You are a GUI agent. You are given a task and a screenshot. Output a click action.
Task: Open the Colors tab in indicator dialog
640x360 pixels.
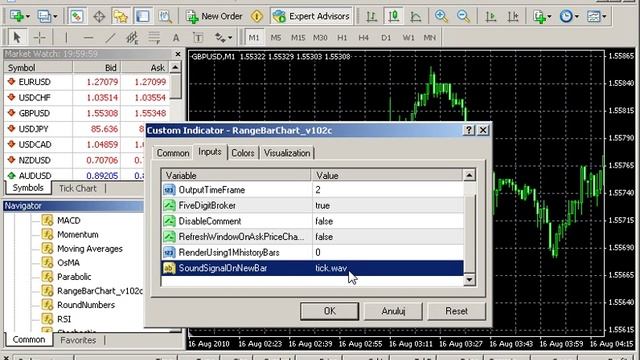click(x=243, y=153)
